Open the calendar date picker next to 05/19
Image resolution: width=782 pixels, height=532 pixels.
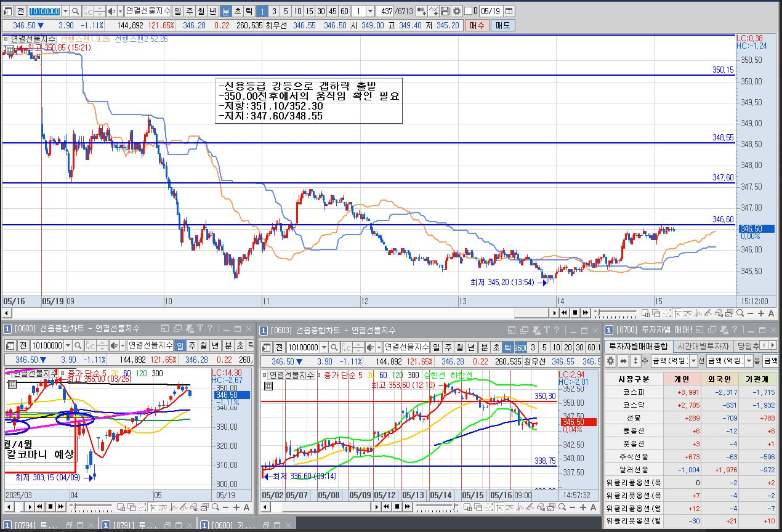(x=509, y=11)
